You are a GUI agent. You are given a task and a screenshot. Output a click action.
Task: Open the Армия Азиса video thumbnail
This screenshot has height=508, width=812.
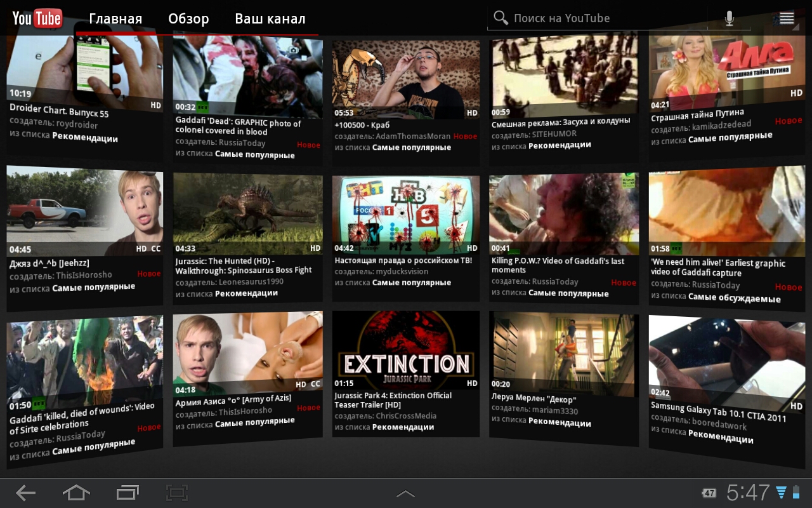pos(247,354)
